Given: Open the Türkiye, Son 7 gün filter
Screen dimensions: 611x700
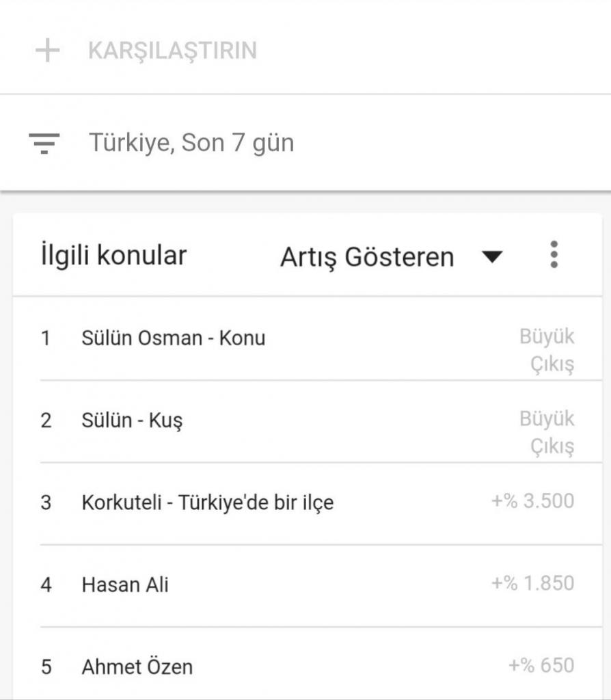Looking at the screenshot, I should [x=191, y=143].
